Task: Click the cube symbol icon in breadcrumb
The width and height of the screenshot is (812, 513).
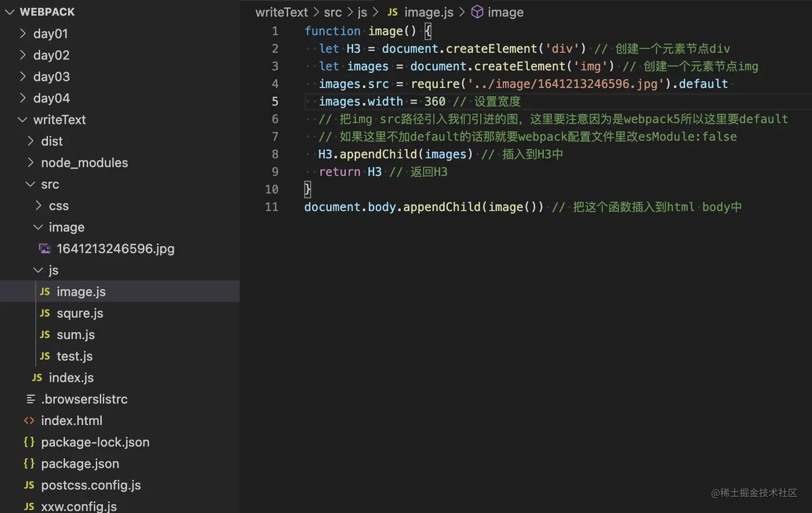Action: click(477, 12)
